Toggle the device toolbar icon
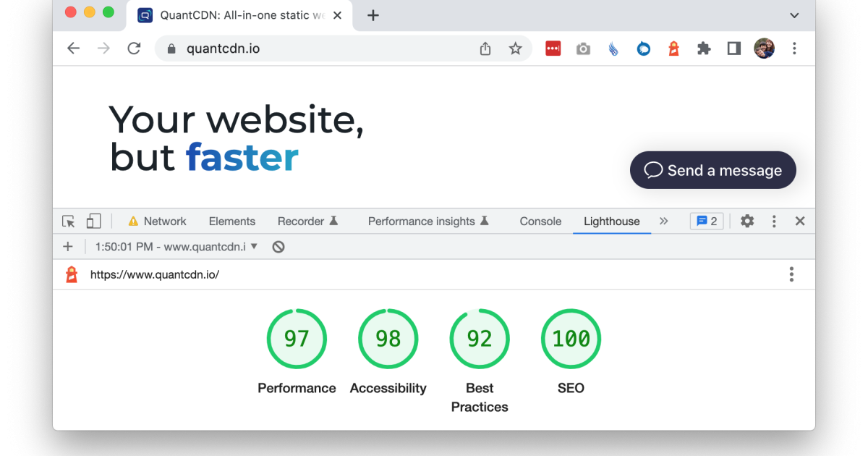The image size is (868, 456). (93, 221)
